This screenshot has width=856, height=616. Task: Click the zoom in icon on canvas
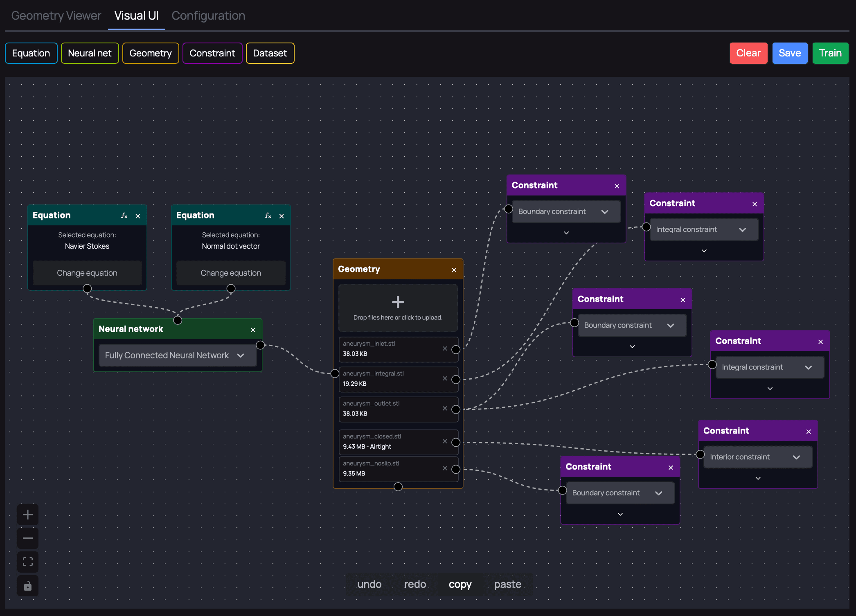point(27,514)
